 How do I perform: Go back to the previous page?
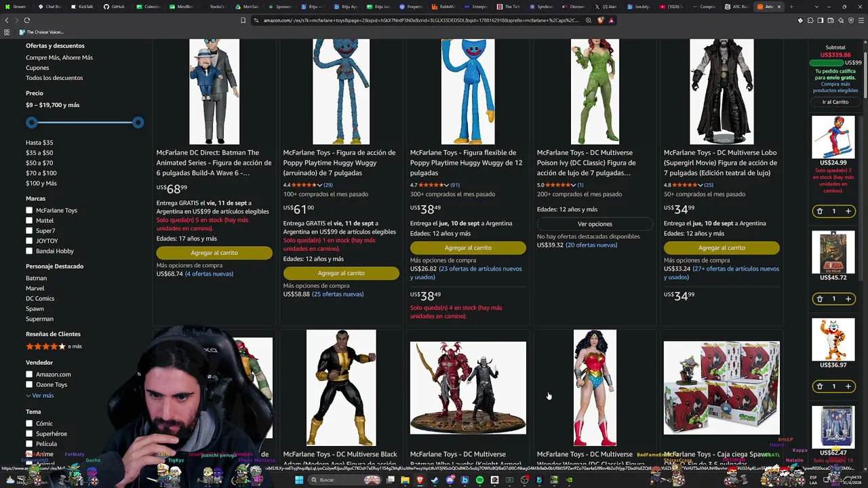[x=7, y=20]
